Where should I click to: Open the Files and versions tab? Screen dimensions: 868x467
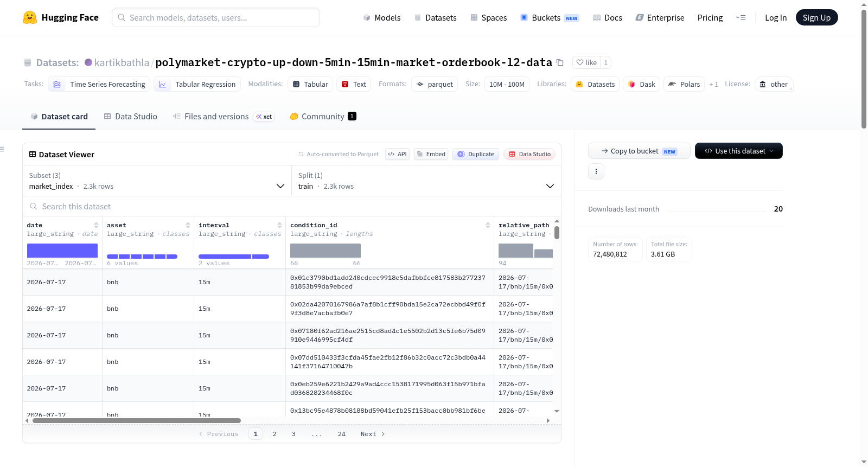(x=224, y=116)
